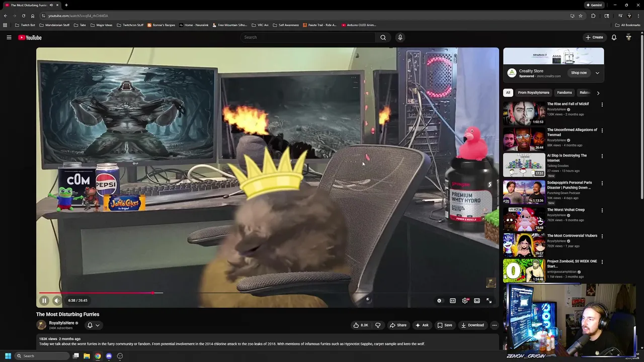
Task: Open options for Project Zomboid video
Action: [602, 261]
